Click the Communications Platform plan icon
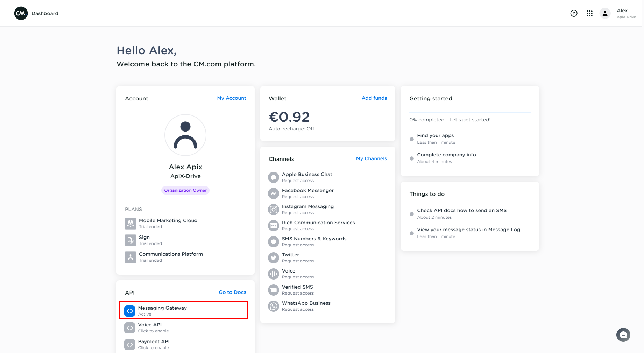The width and height of the screenshot is (644, 353). coord(130,257)
